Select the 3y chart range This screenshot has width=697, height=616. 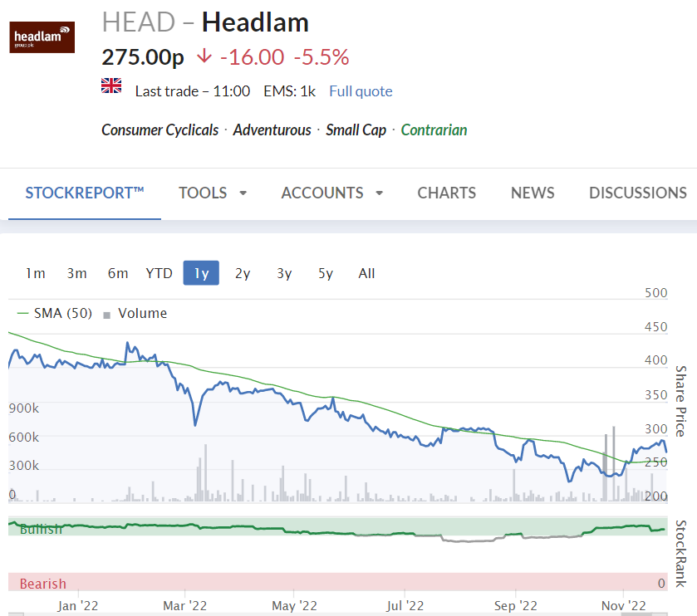pos(284,273)
